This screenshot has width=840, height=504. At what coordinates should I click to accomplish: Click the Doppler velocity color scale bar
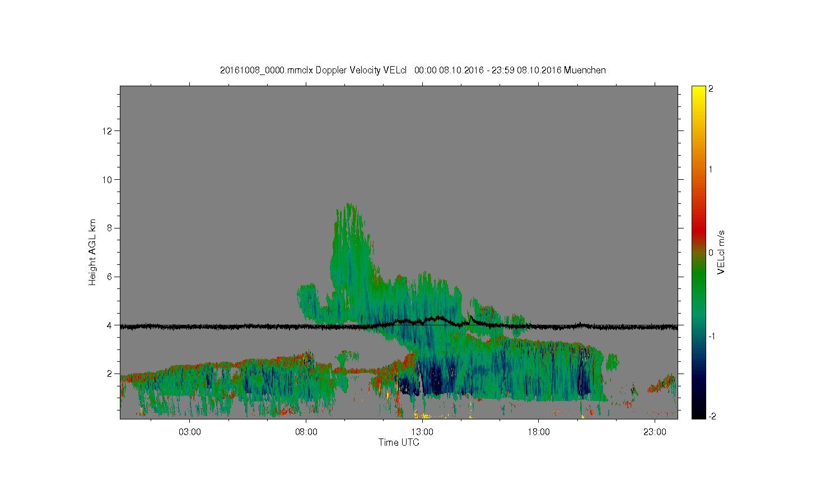point(698,252)
